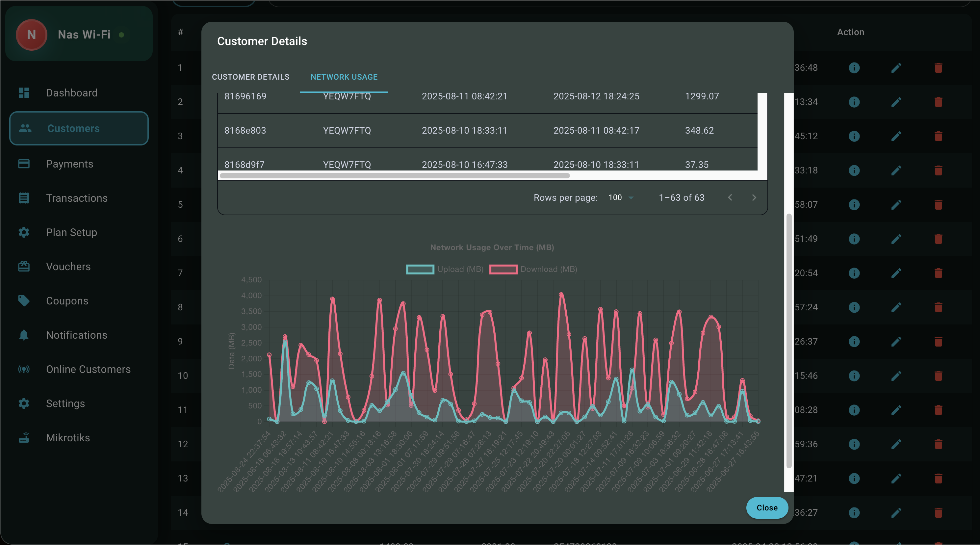This screenshot has height=545, width=980.
Task: Switch to the Customer Details tab
Action: coord(250,77)
